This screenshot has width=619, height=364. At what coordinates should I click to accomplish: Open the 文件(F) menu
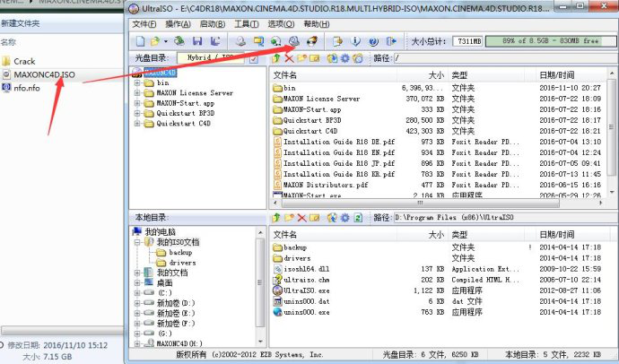point(144,24)
